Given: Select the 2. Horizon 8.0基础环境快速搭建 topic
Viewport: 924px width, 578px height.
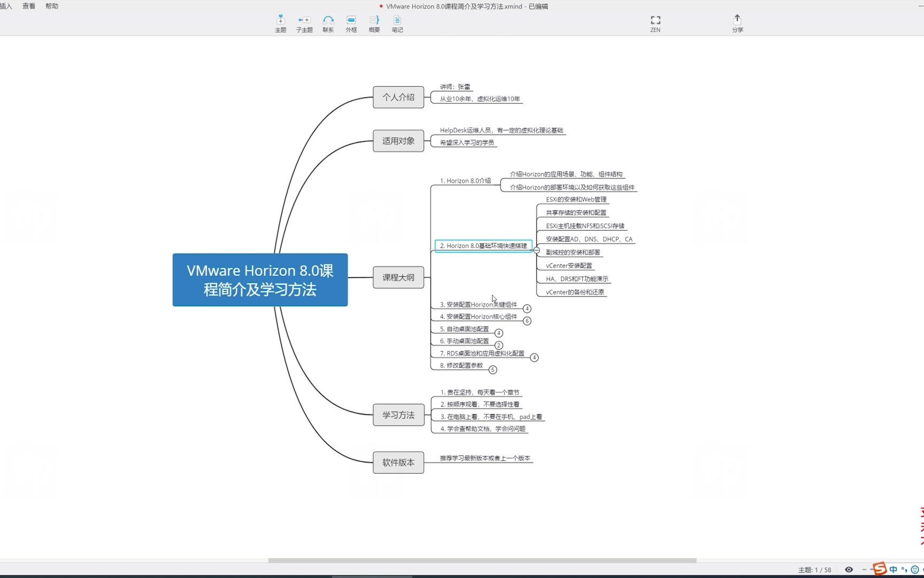Looking at the screenshot, I should [483, 246].
